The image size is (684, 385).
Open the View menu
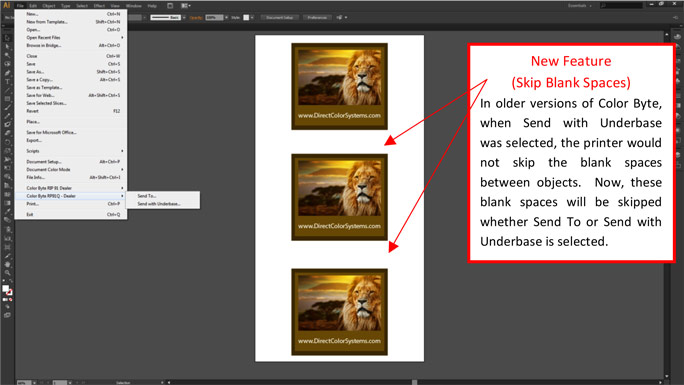click(x=115, y=6)
